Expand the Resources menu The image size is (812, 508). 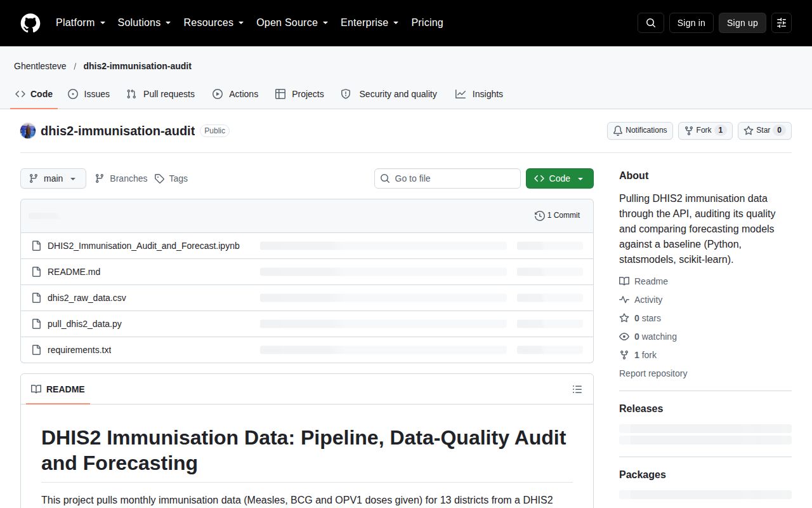pos(214,23)
